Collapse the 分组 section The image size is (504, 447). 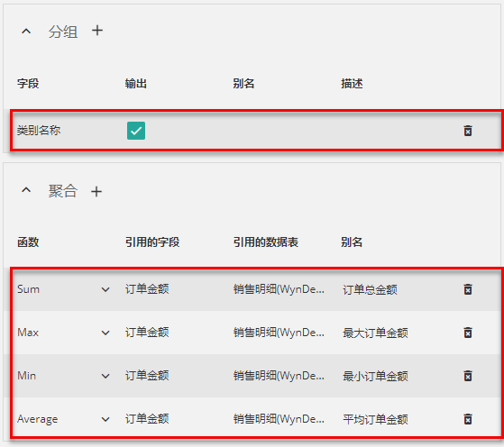coord(26,32)
